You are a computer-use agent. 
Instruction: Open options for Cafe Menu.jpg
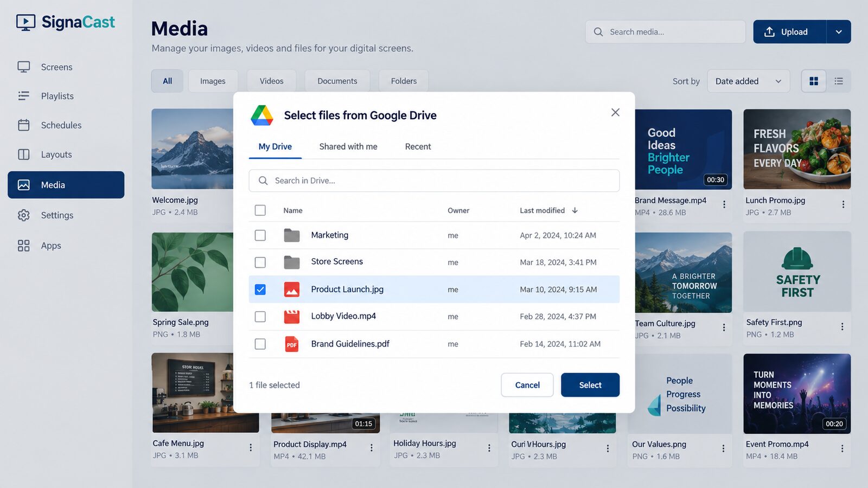251,447
